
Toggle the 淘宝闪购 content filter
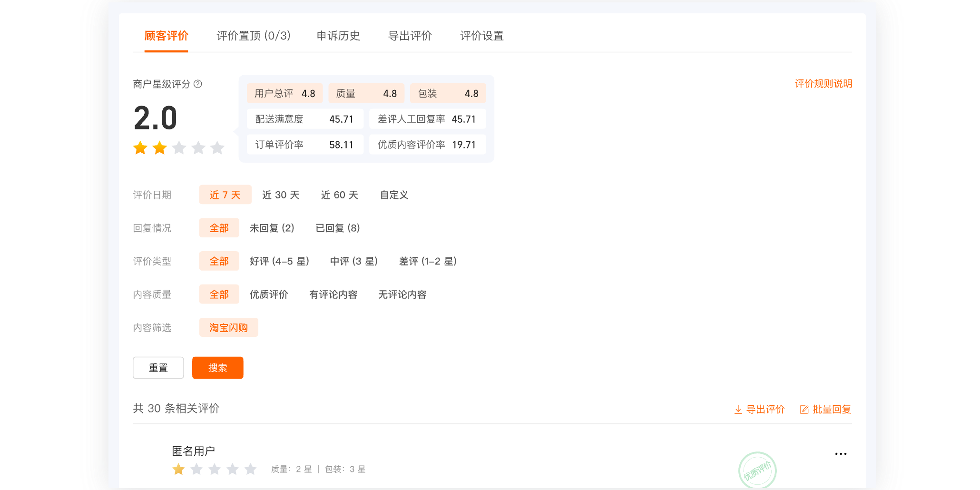[x=229, y=327]
